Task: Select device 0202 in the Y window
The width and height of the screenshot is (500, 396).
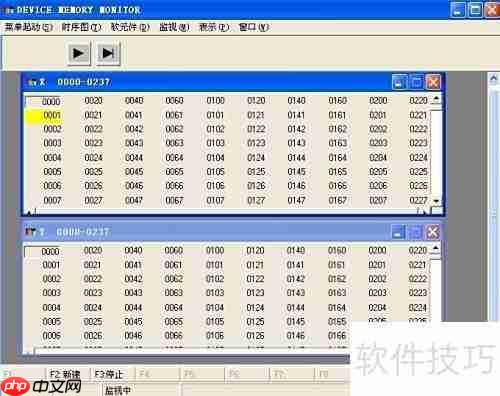Action: [x=377, y=279]
